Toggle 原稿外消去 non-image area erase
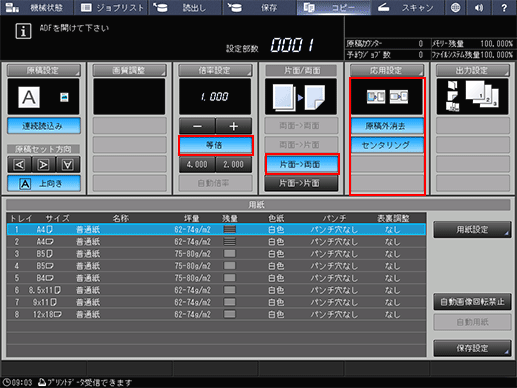517x388 pixels. point(386,126)
